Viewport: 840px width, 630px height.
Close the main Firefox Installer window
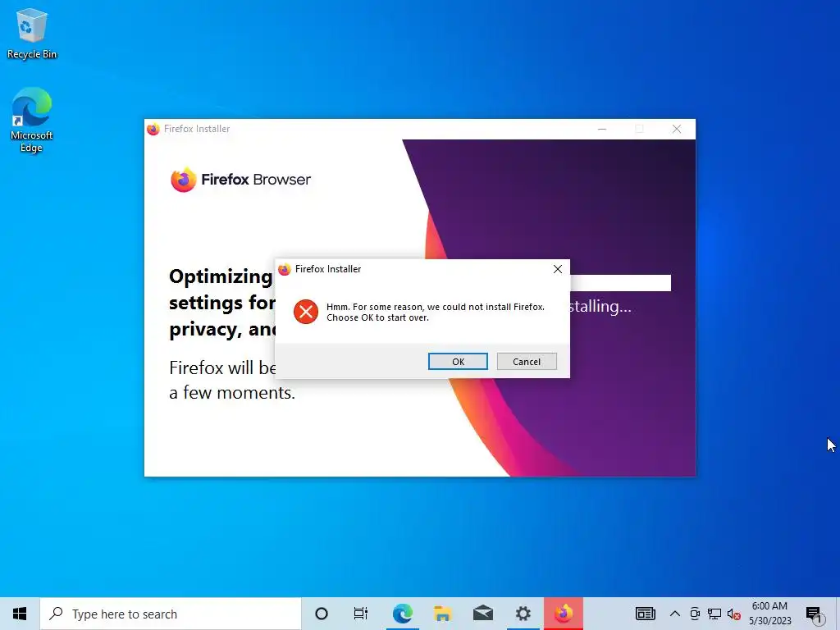click(x=677, y=129)
